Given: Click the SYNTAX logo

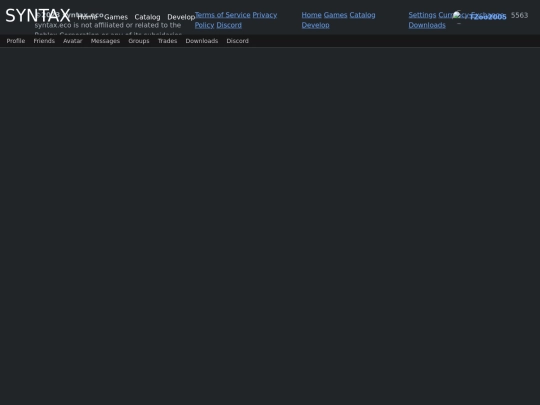Looking at the screenshot, I should pyautogui.click(x=38, y=16).
